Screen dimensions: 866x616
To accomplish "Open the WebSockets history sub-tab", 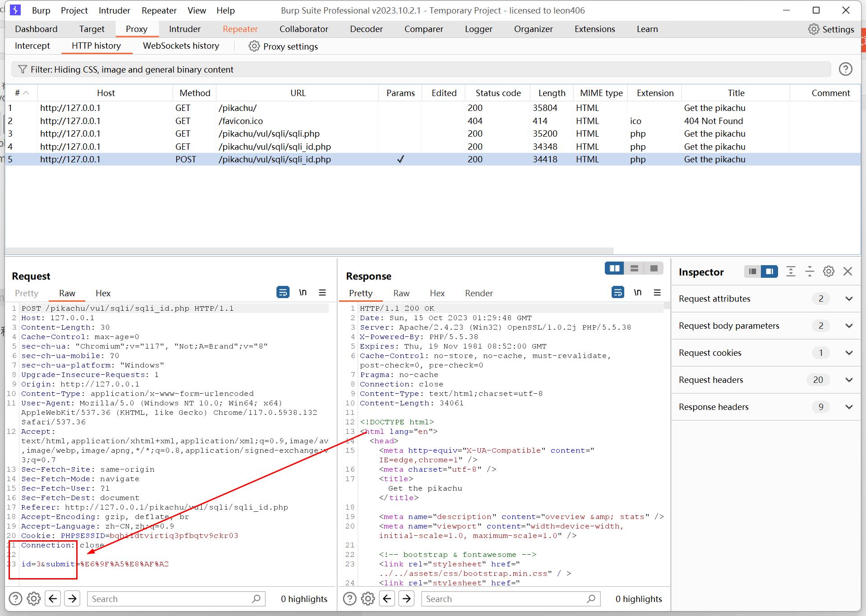I will click(181, 46).
